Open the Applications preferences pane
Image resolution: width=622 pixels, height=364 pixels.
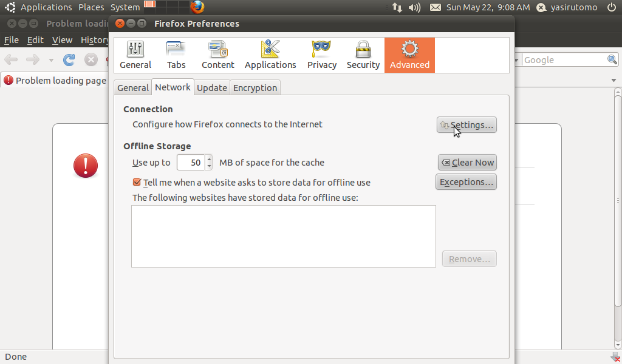click(270, 55)
